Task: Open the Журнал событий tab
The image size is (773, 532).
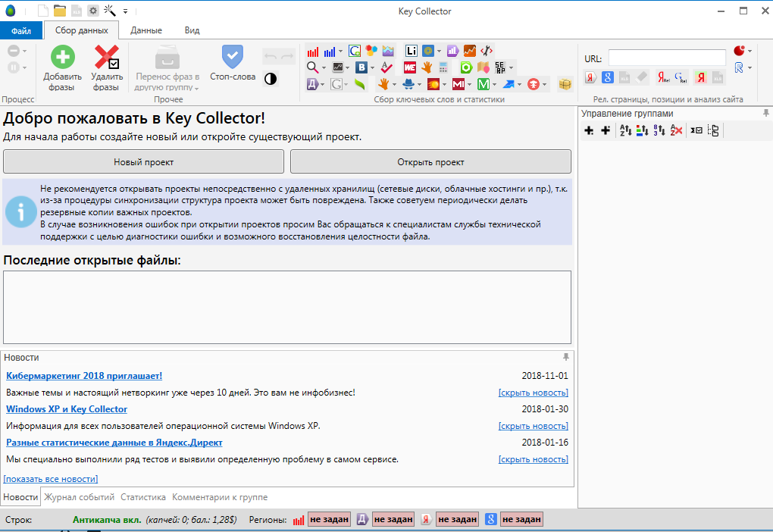Action: 80,497
